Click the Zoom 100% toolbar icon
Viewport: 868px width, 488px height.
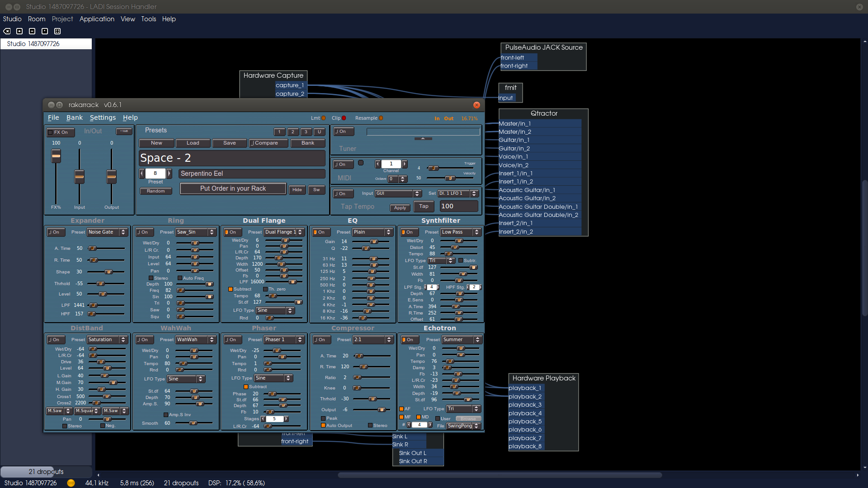(x=45, y=31)
